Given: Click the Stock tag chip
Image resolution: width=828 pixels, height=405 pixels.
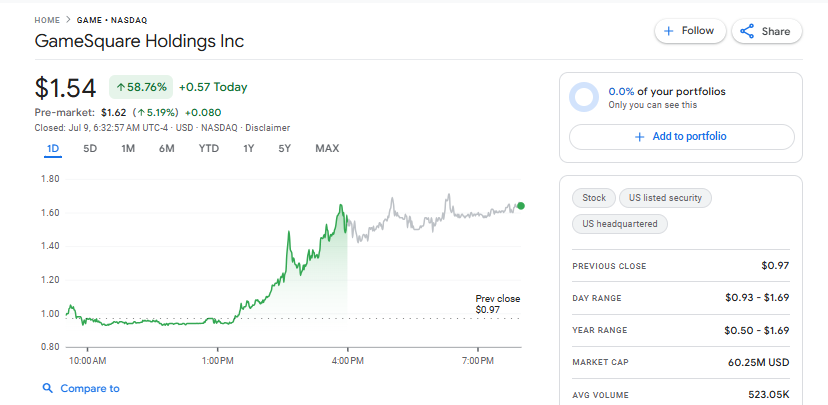Looking at the screenshot, I should coord(594,198).
